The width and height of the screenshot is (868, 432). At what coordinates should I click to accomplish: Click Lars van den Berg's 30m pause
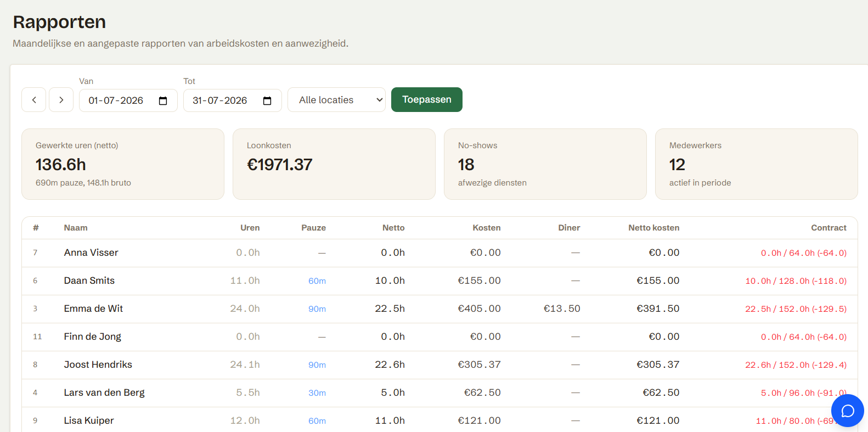coord(317,393)
